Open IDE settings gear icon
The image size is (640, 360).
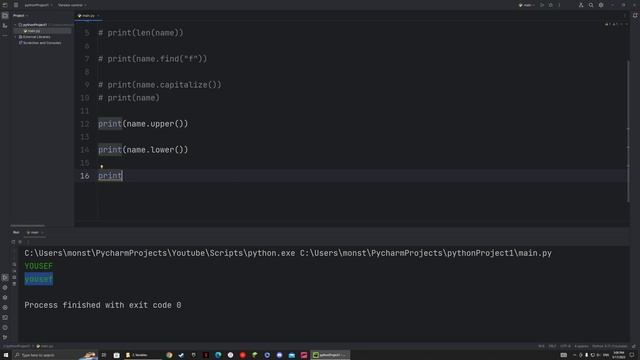pyautogui.click(x=601, y=5)
